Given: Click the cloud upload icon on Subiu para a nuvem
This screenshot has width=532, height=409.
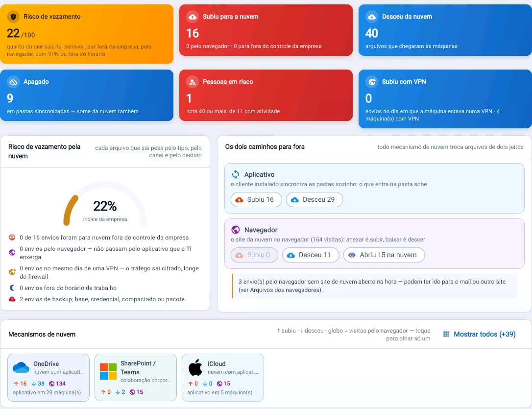Looking at the screenshot, I should click(193, 17).
